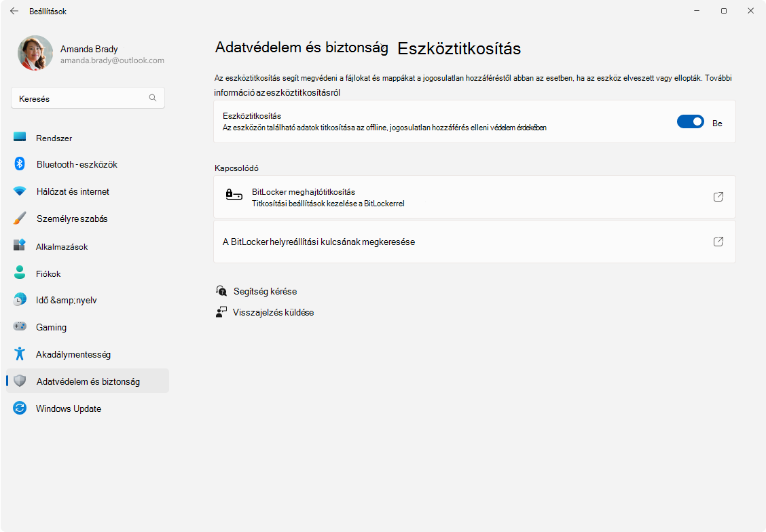Screen dimensions: 766x532
Task: Click the Wi-Fi network icon
Action: [x=20, y=191]
